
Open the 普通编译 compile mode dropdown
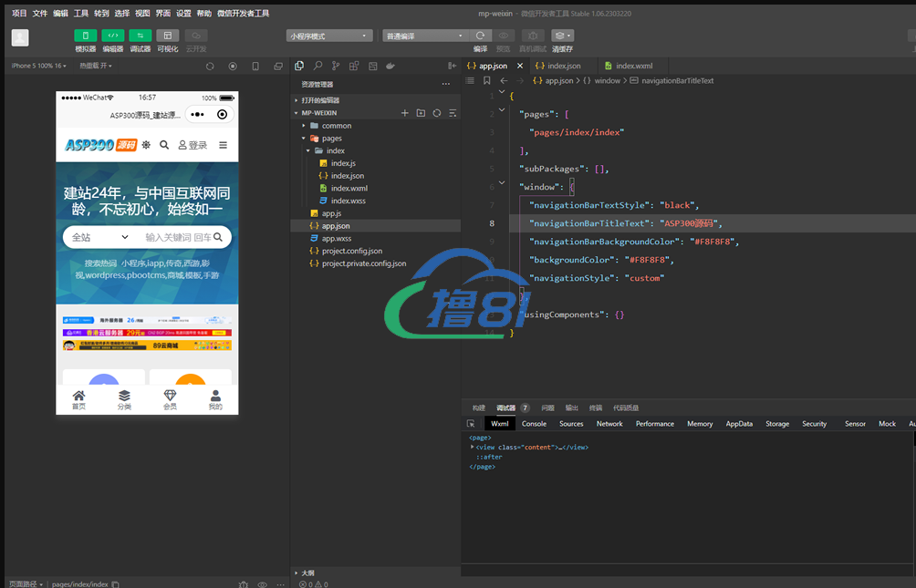(423, 36)
